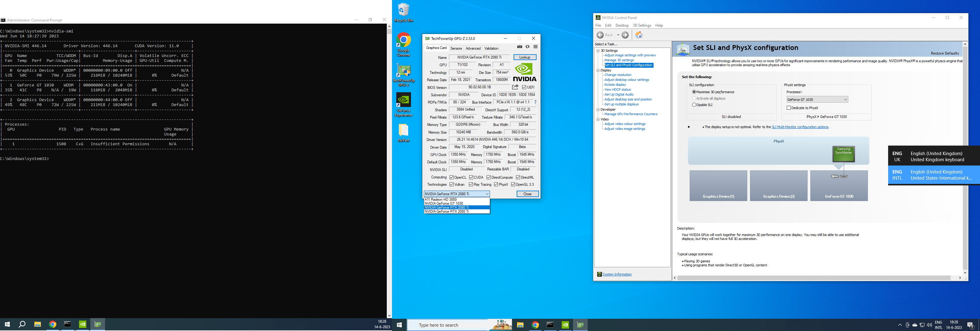Click the home icon in NVIDIA Control Panel
Viewport: 980px width, 331px height.
639,35
